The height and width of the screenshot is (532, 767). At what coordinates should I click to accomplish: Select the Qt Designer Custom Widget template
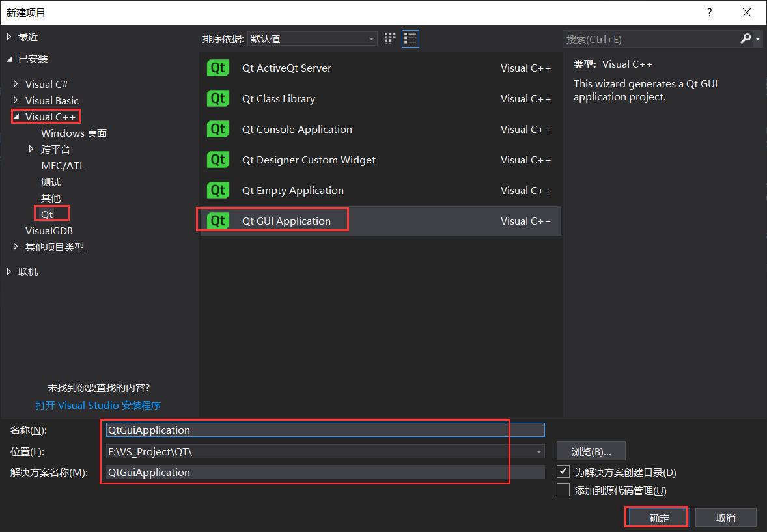(309, 160)
